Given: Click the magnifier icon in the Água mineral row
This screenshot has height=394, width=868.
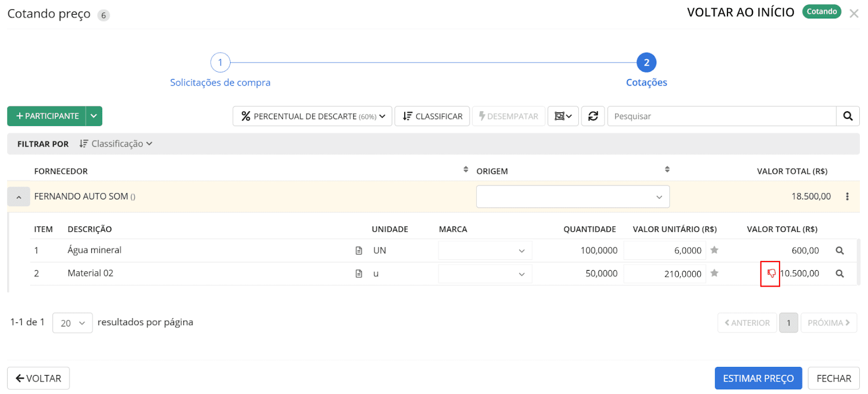Looking at the screenshot, I should 839,251.
